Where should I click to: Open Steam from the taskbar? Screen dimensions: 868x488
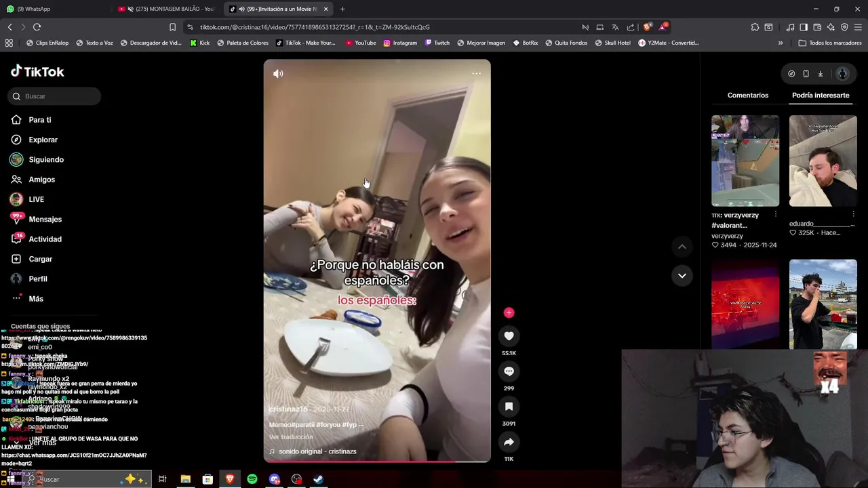(x=319, y=479)
